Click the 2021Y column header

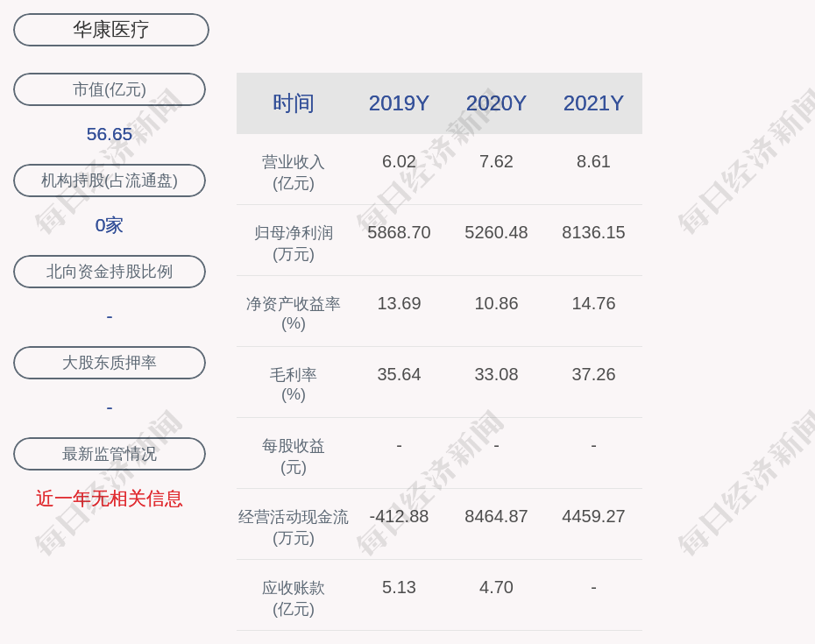point(593,103)
